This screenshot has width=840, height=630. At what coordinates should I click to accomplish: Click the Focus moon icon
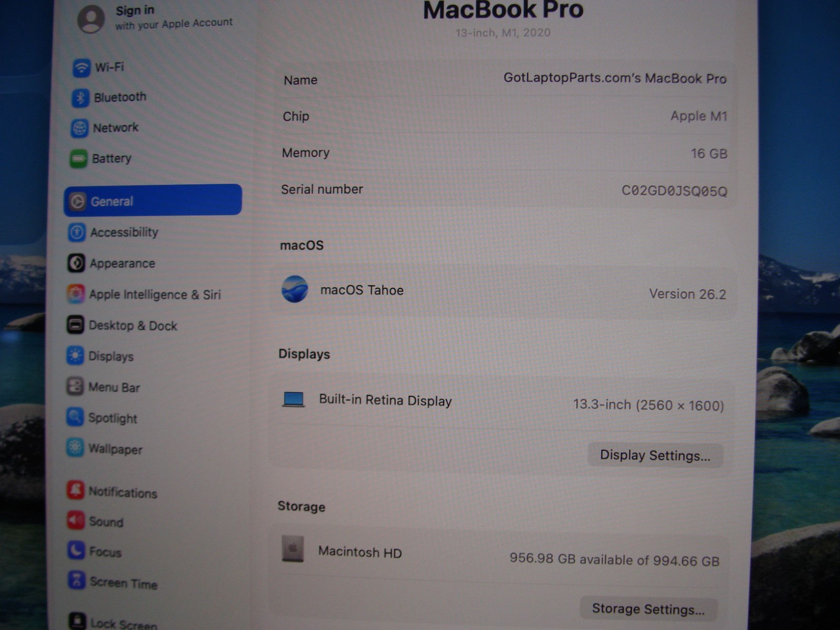76,550
